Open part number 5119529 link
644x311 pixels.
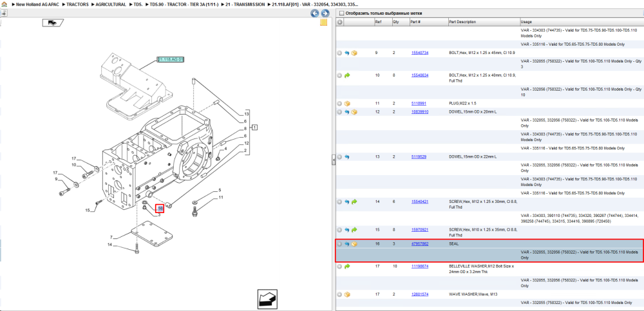pos(419,157)
